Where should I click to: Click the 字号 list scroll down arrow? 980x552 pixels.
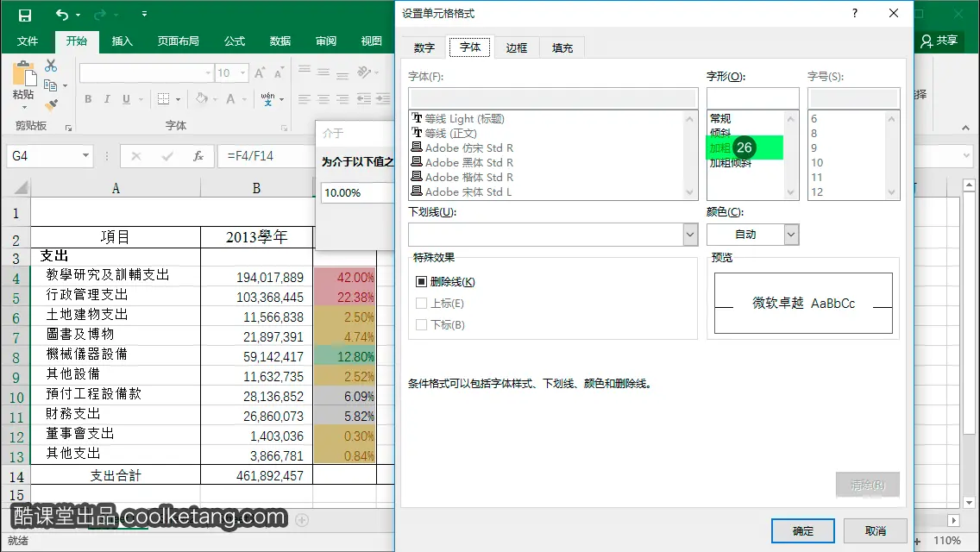point(891,192)
